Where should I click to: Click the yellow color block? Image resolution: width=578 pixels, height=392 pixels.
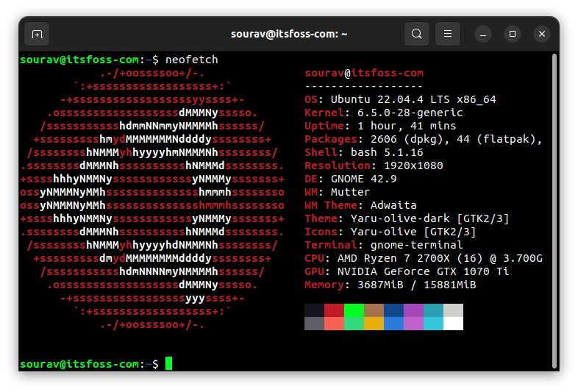pyautogui.click(x=374, y=324)
